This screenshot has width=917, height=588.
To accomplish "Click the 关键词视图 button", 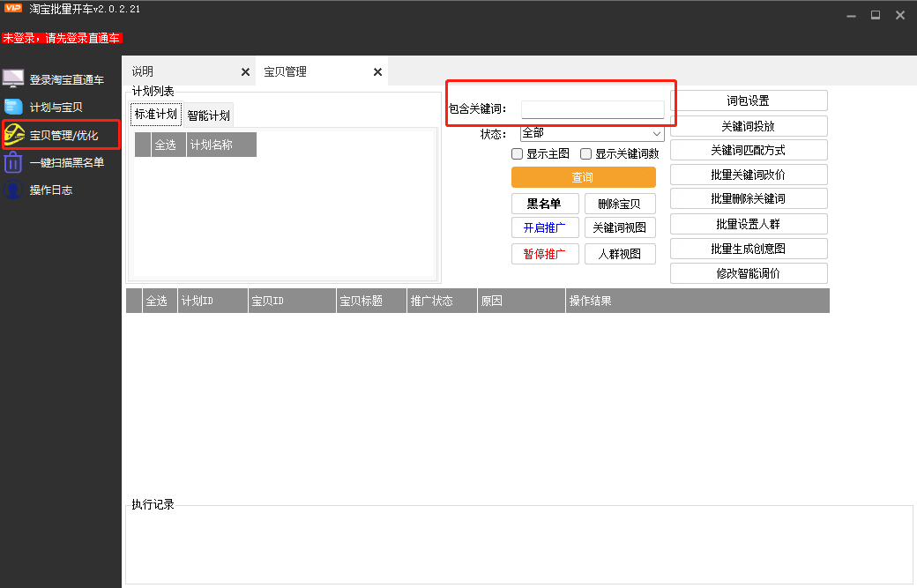I will 619,227.
